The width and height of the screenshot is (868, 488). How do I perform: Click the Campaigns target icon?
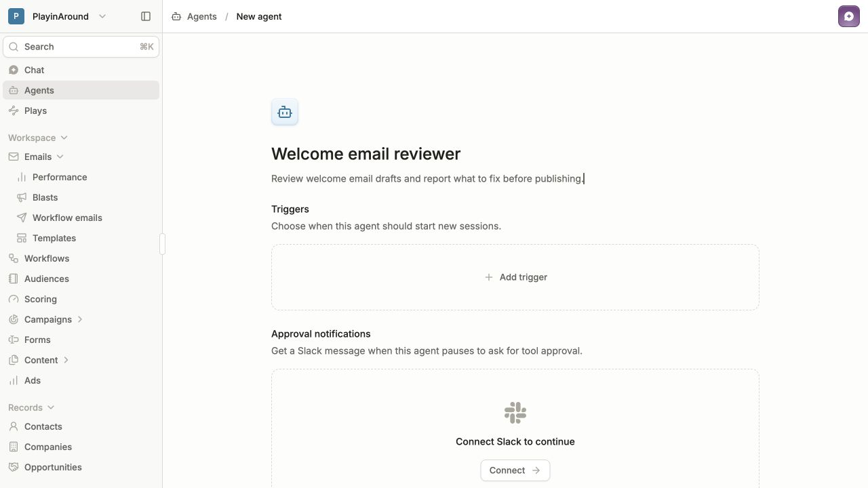(x=14, y=319)
